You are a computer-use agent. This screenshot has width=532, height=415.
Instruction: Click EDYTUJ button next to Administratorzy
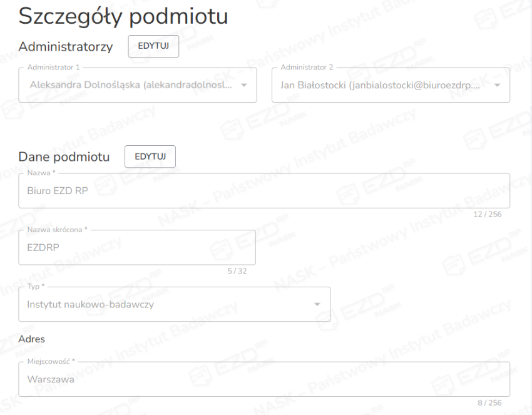tap(153, 46)
